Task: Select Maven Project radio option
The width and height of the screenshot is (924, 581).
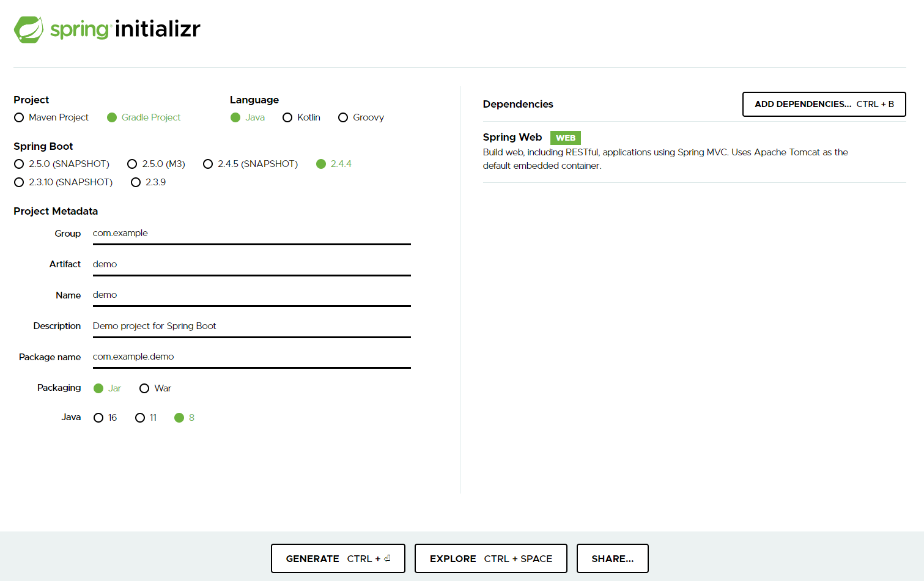Action: [51, 117]
